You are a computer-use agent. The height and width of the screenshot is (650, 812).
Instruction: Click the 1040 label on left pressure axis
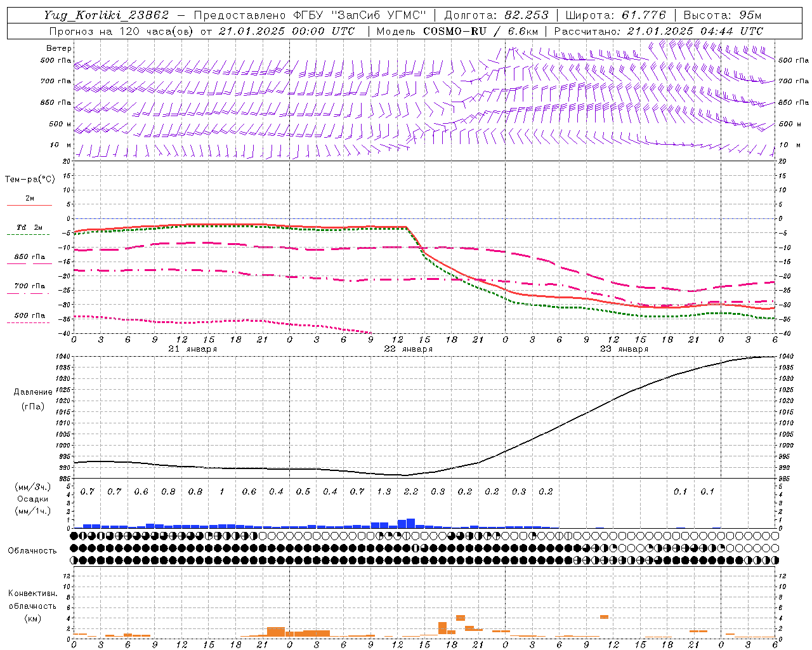[x=64, y=357]
